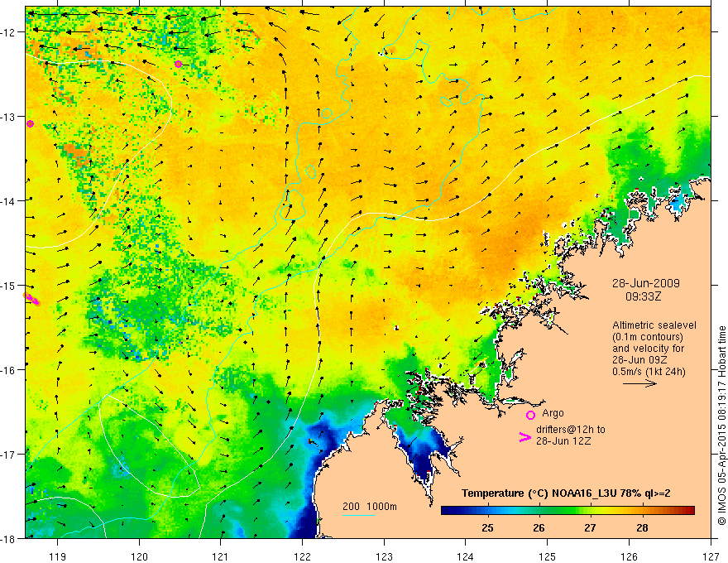Click the Argo float marker near 120.5 longitude
Viewport: 728px width, 563px height.
(x=179, y=64)
